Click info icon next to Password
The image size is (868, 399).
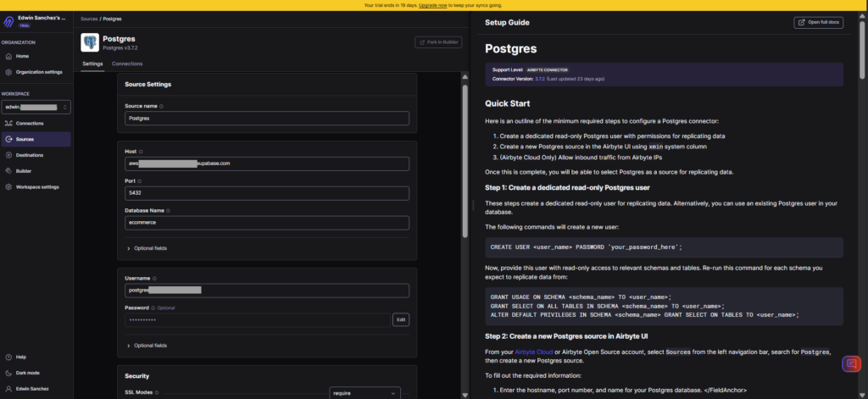point(153,308)
